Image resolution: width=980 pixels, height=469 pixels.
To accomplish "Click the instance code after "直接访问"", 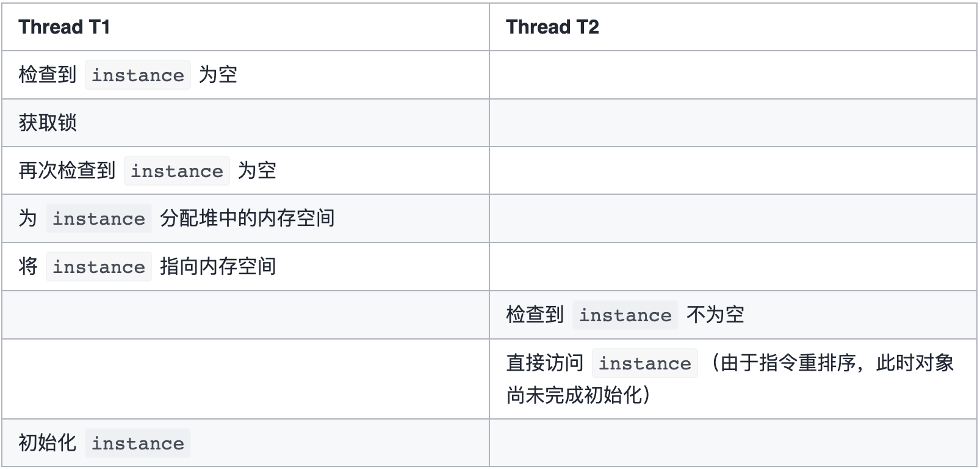I will click(x=645, y=363).
